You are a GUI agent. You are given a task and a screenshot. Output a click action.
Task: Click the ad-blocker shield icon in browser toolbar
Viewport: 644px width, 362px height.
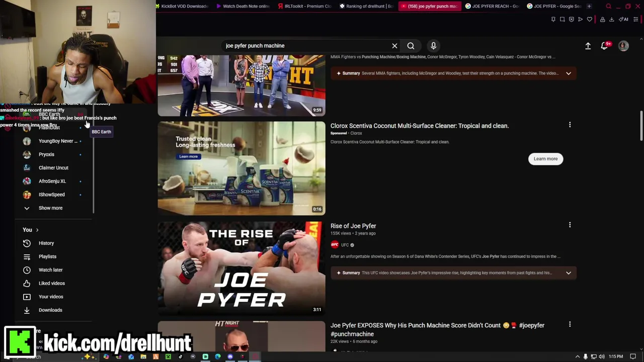[x=572, y=19]
